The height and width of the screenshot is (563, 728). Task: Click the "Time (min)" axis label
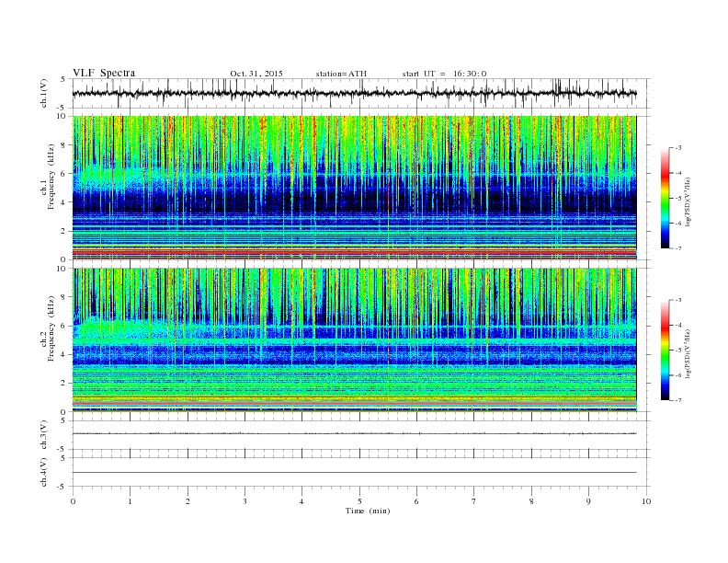pos(368,511)
